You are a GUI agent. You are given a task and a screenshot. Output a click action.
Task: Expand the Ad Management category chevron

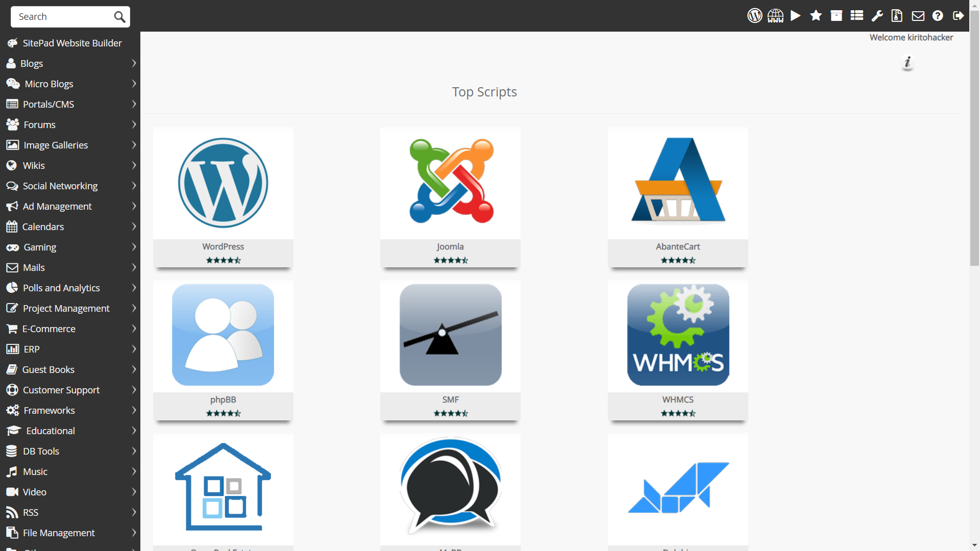[x=134, y=206]
